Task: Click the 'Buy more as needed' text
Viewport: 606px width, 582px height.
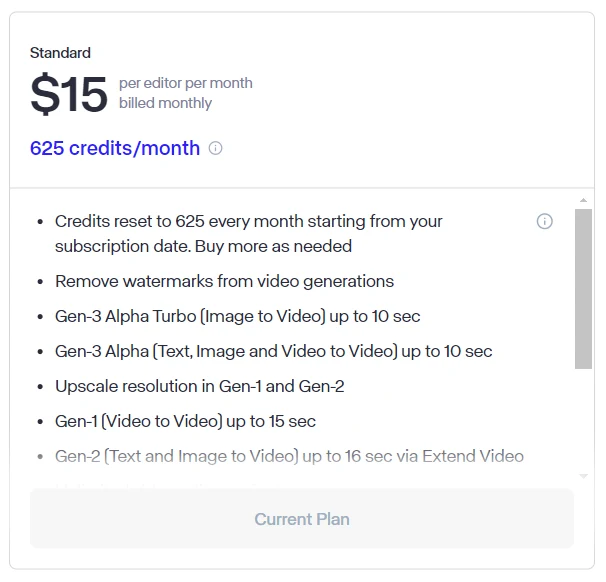Action: click(273, 246)
